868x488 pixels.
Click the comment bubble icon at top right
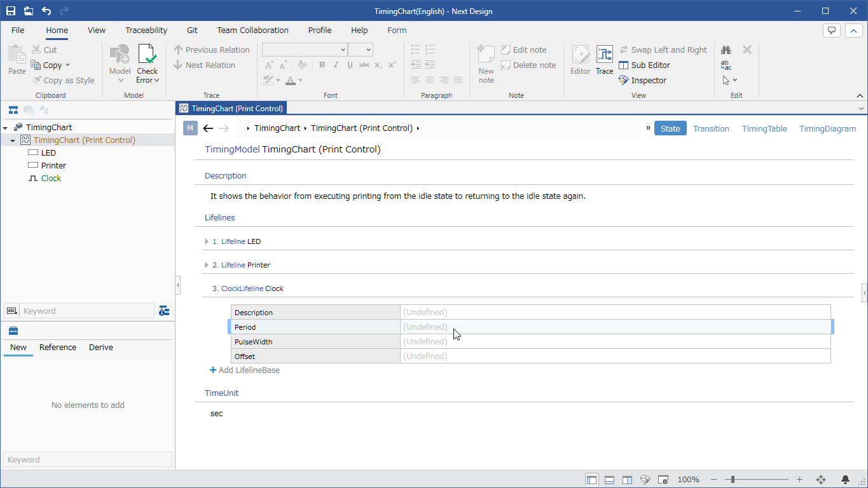click(x=831, y=30)
